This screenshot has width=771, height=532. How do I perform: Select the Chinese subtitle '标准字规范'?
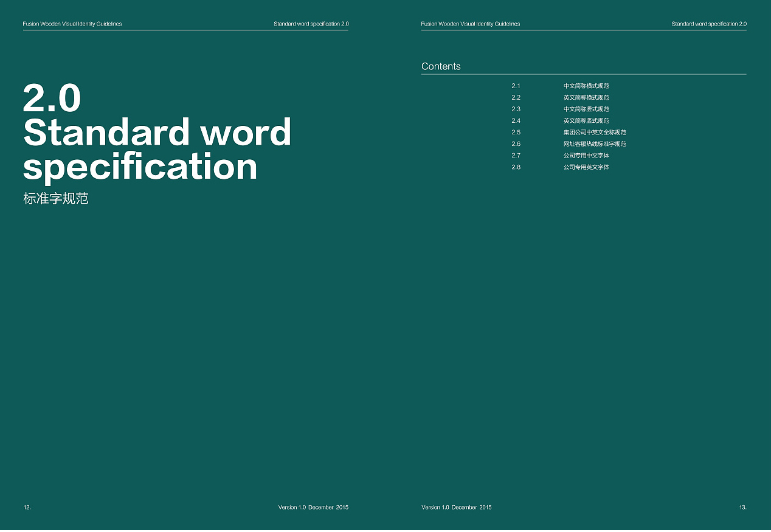(56, 199)
